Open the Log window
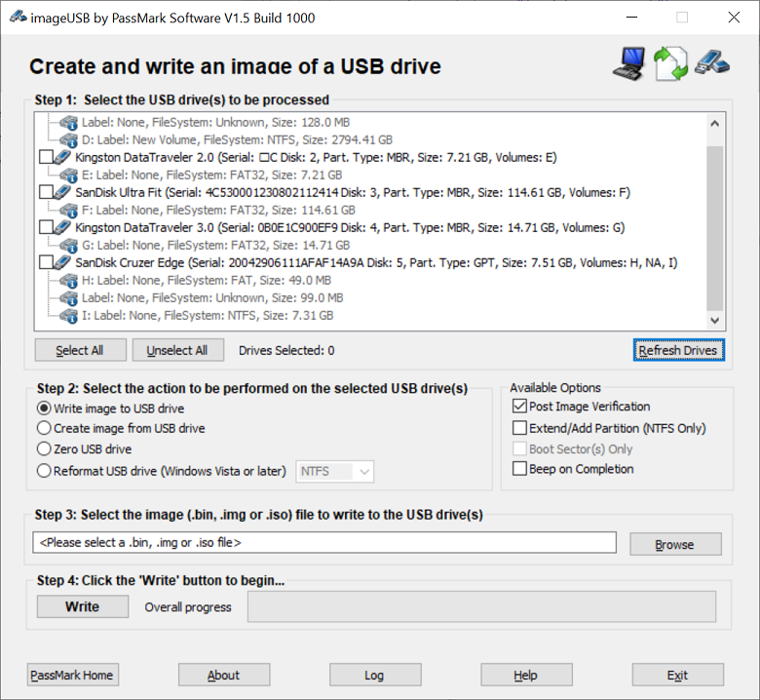Image resolution: width=760 pixels, height=700 pixels. [x=374, y=675]
